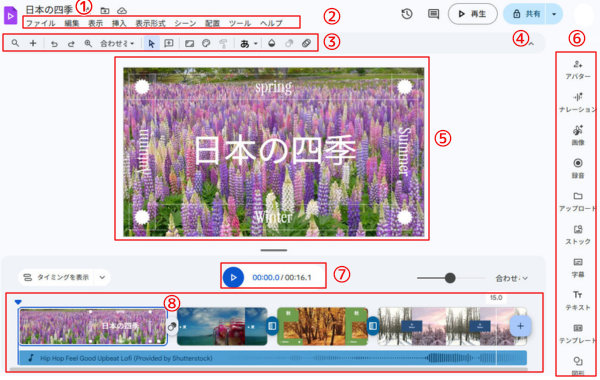Viewport: 600px width, 380px height.
Task: Redo the last action
Action: 71,43
